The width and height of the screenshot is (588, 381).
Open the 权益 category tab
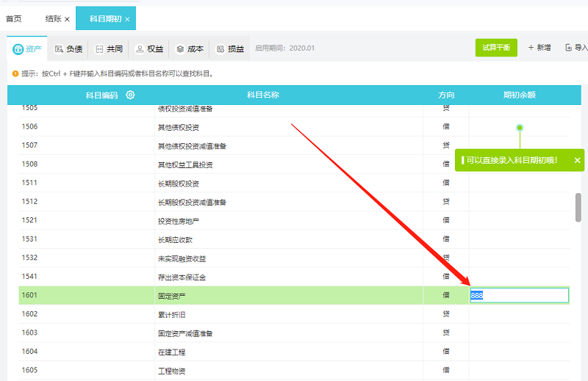click(x=148, y=49)
